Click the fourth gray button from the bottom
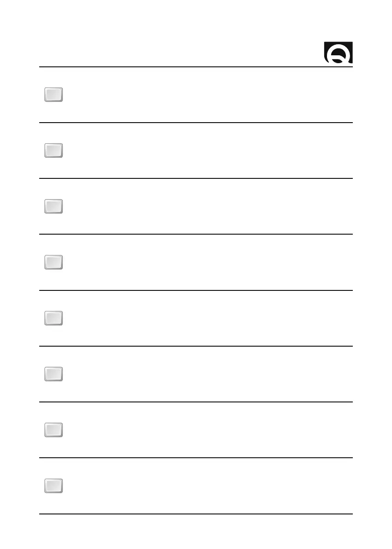 point(53,319)
